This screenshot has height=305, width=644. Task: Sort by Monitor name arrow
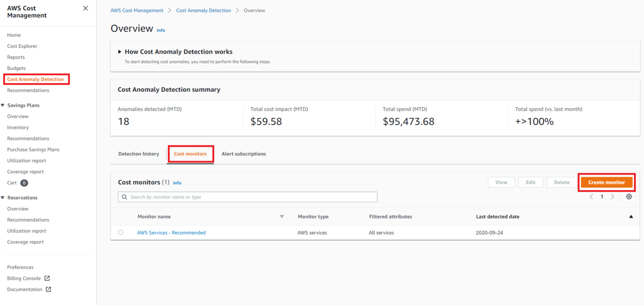[x=282, y=217]
